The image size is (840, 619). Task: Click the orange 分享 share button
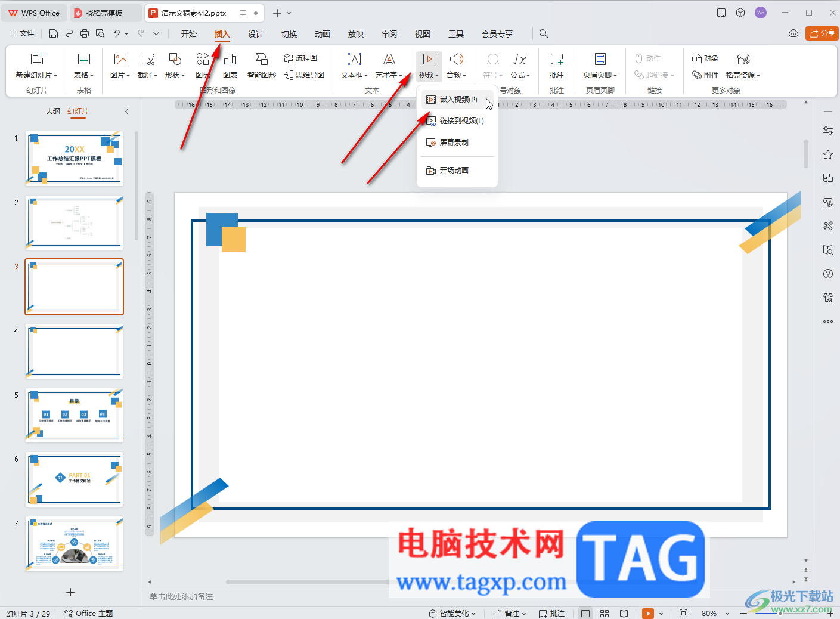click(x=822, y=33)
